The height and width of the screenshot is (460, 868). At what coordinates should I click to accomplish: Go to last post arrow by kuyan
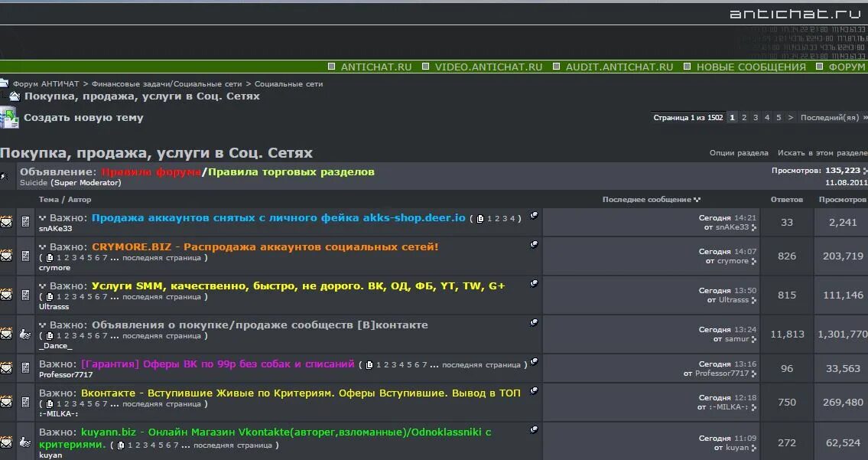coord(753,449)
